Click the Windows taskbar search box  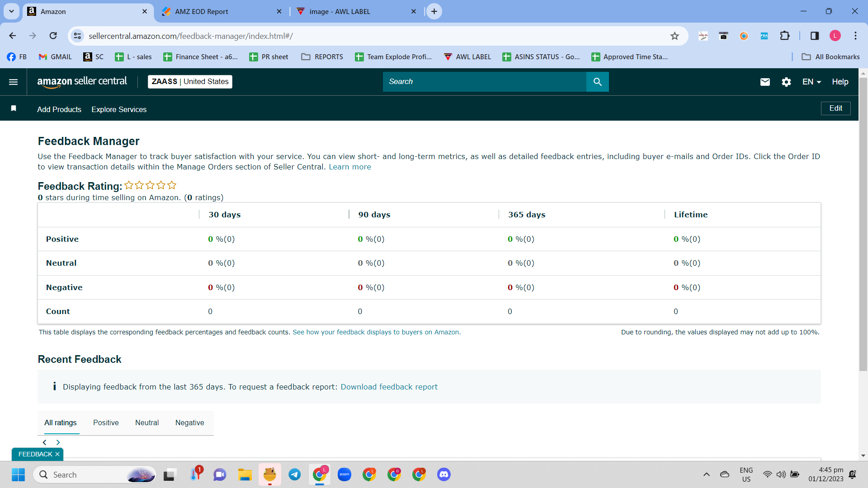(95, 474)
